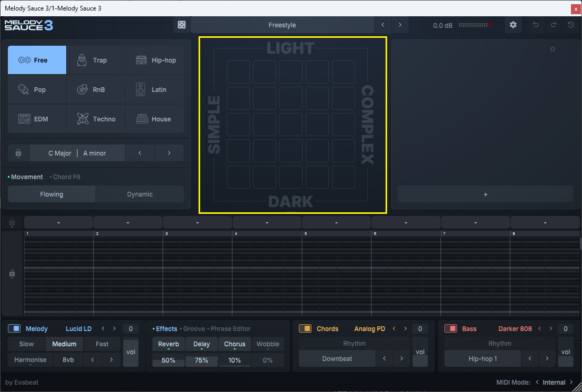
Task: Expand the Downbeat chord rhythm selector
Action: coord(337,359)
